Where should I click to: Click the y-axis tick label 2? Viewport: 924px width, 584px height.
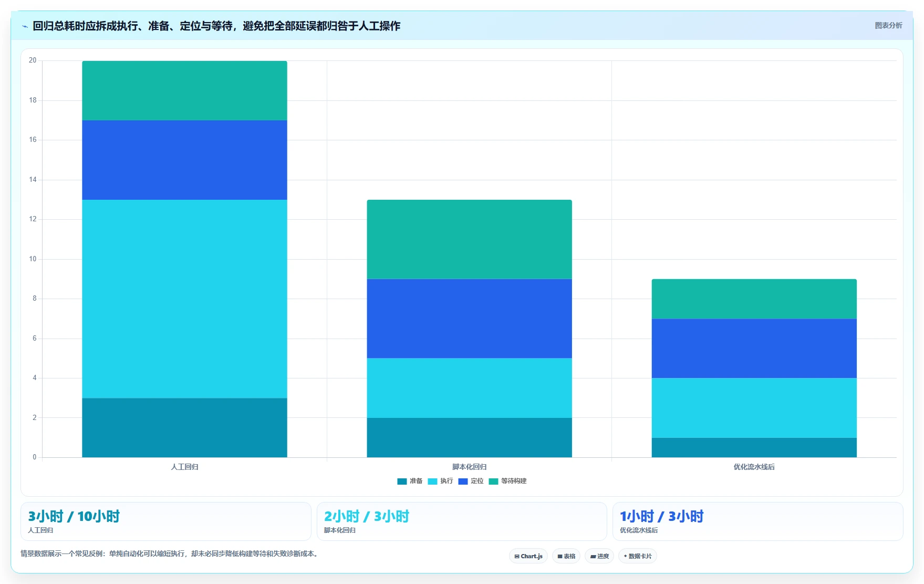tap(35, 418)
